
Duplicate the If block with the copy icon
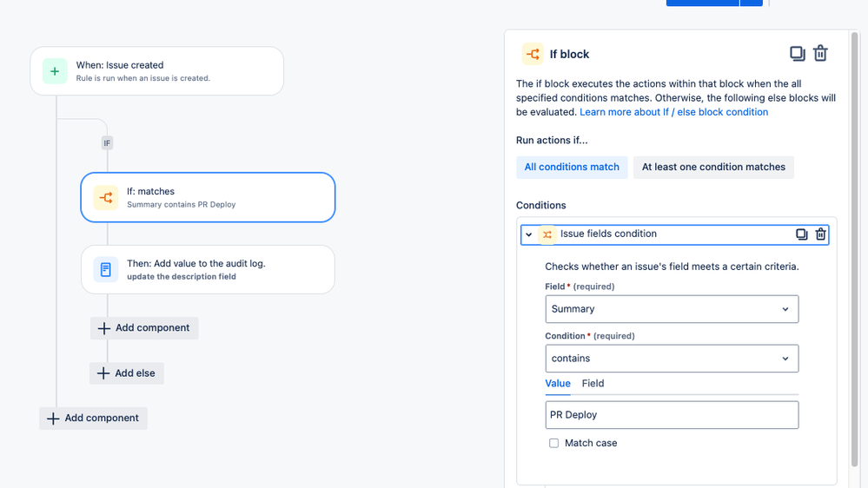pos(797,54)
